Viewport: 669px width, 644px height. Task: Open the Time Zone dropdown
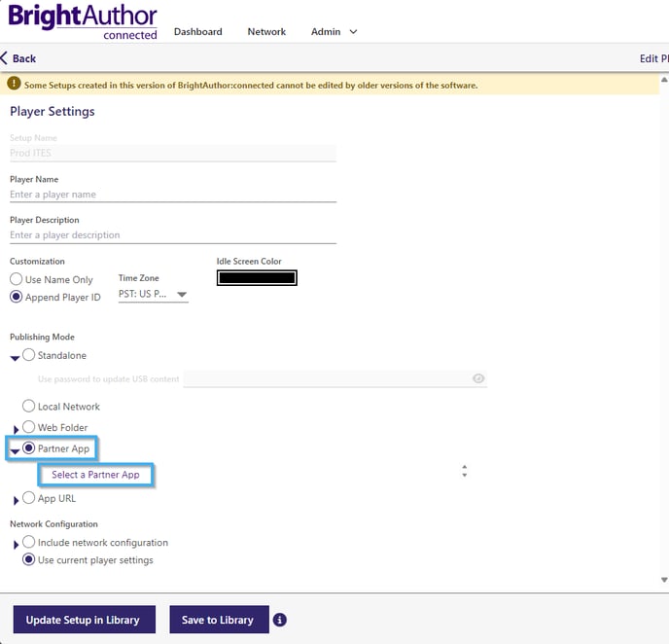click(x=154, y=294)
